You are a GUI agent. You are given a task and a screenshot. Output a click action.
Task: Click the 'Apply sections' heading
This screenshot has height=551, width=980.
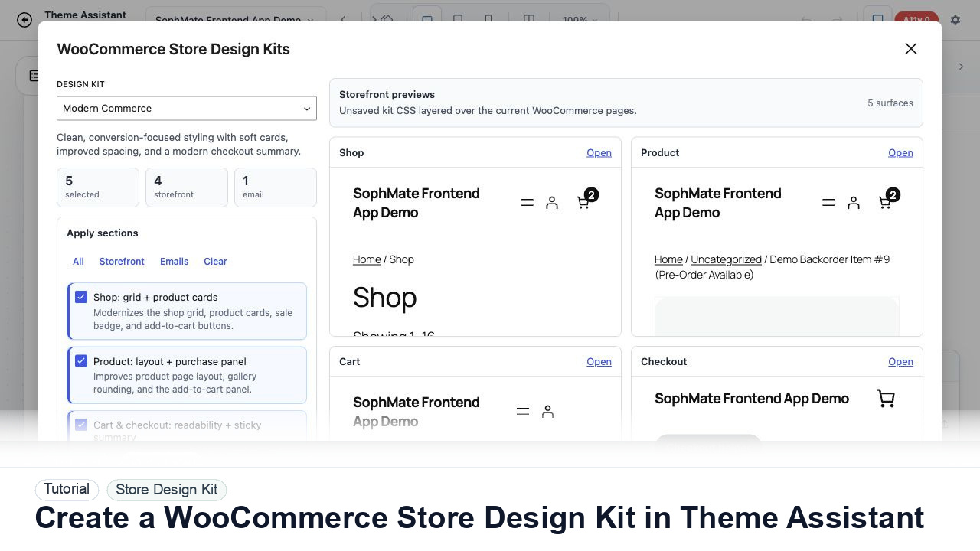(103, 233)
